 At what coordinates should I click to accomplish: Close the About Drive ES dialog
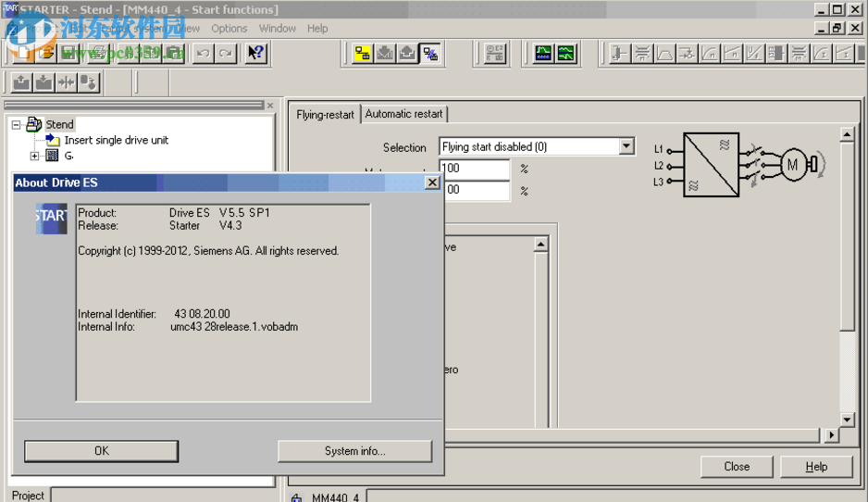[x=432, y=182]
